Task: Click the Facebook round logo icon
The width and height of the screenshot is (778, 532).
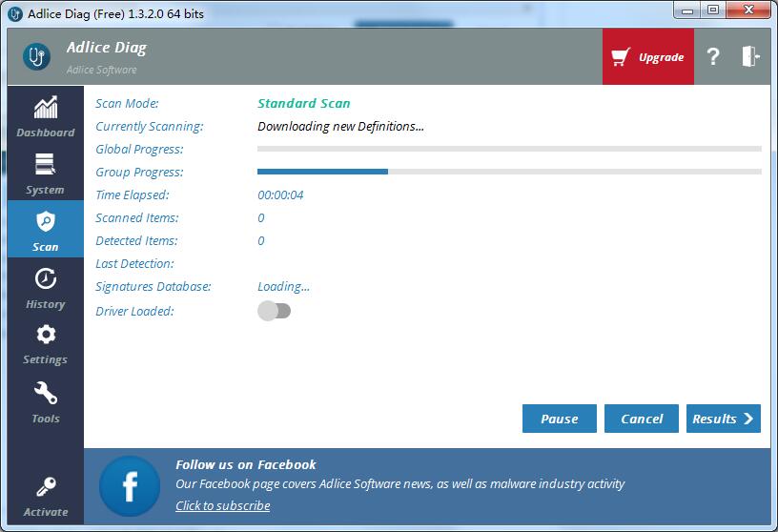Action: click(130, 486)
